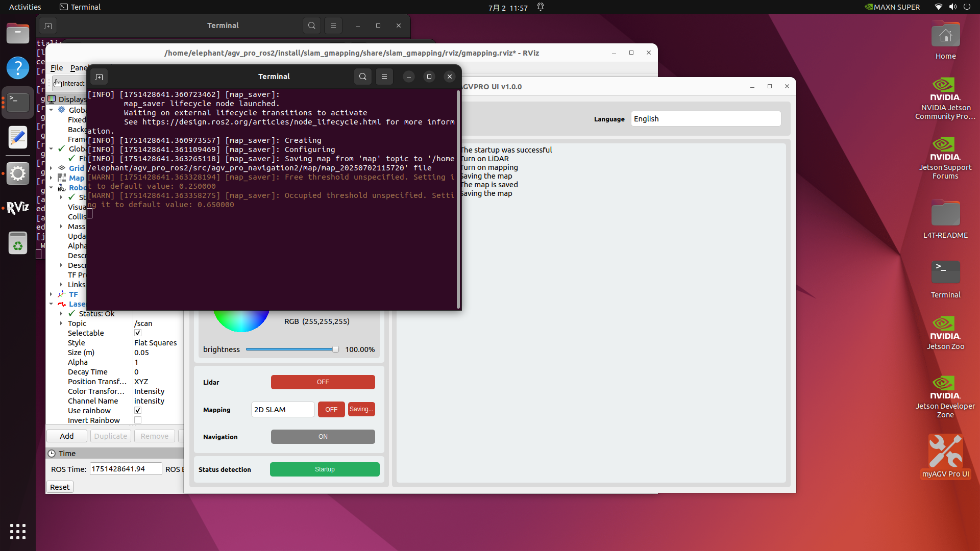This screenshot has width=980, height=551.
Task: Select the Color Transformer Intensity value
Action: (149, 391)
